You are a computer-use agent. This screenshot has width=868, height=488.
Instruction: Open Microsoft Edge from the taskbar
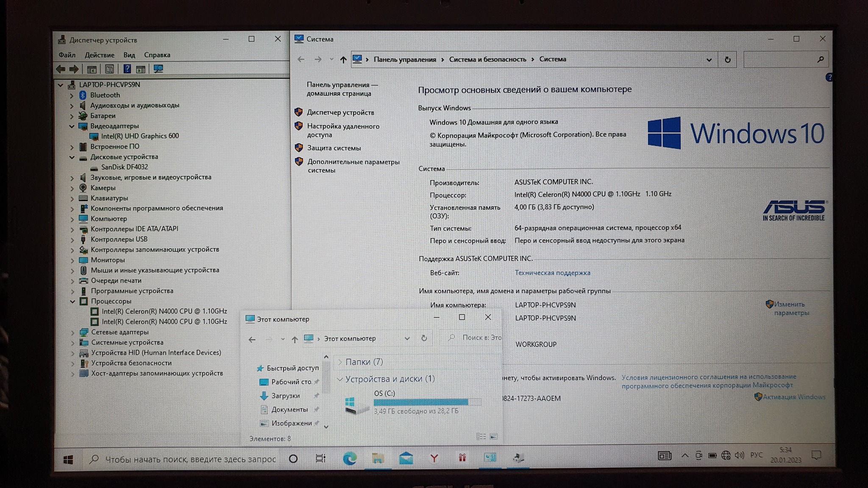350,458
